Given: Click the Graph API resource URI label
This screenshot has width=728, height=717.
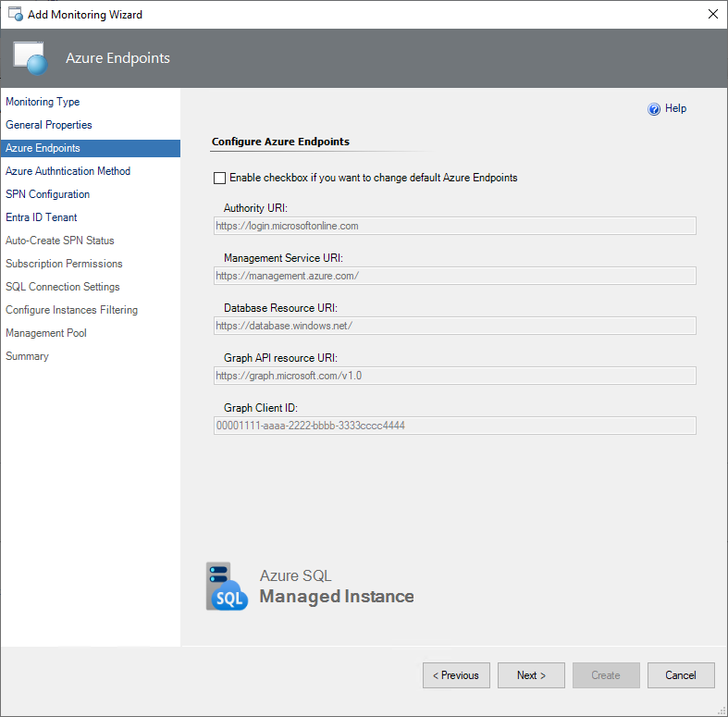Looking at the screenshot, I should 280,358.
